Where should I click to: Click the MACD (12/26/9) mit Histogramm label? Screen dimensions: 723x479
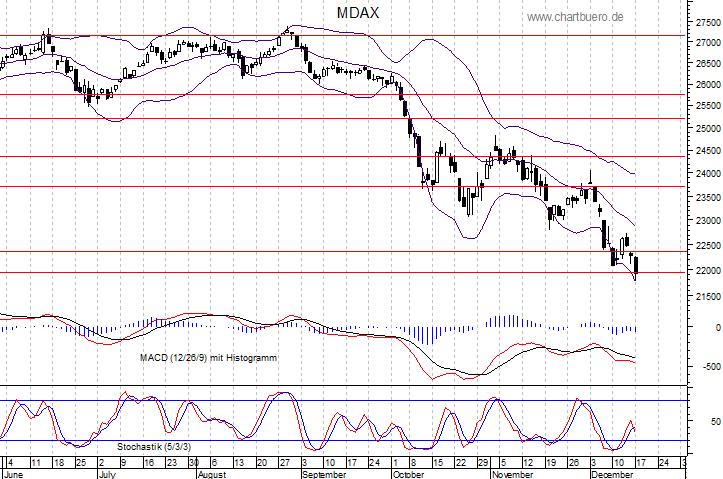click(208, 356)
